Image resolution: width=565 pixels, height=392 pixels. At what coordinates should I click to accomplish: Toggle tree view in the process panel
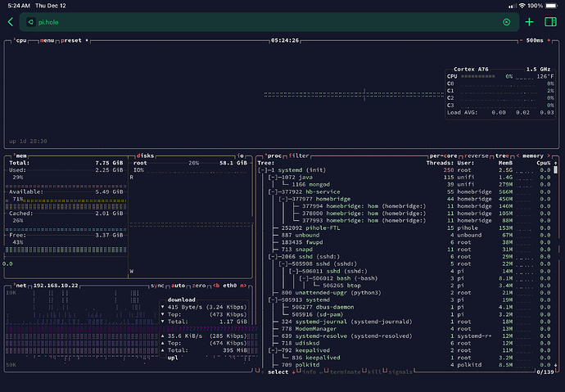(x=501, y=154)
